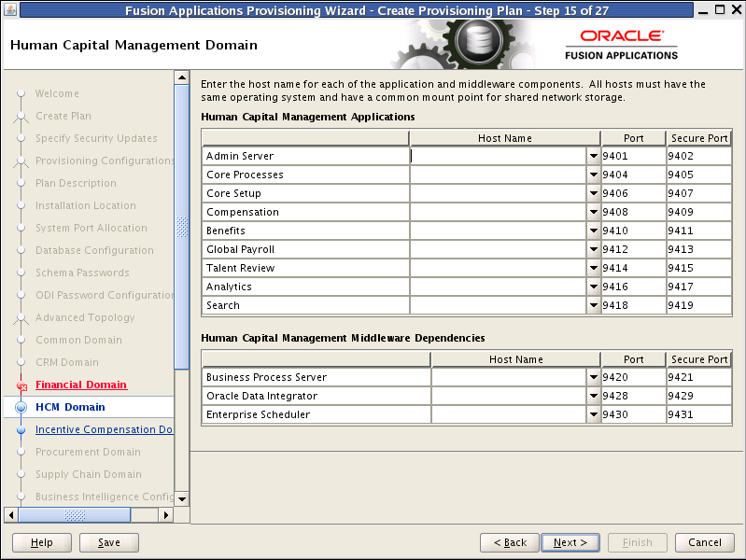Click the Save button
Image resolution: width=746 pixels, height=560 pixels.
click(x=109, y=542)
